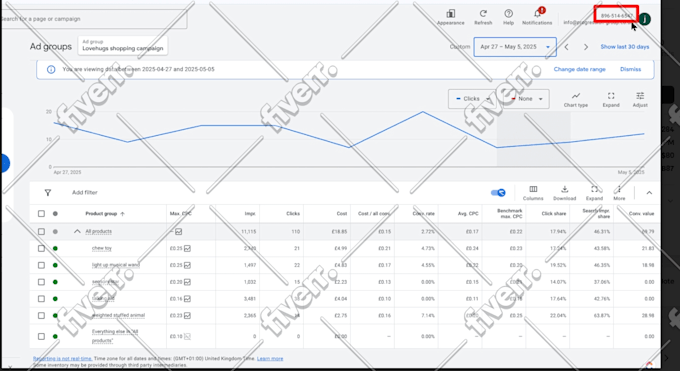Tick the checkbox for light up musical wand
This screenshot has width=680, height=371.
[x=41, y=265]
